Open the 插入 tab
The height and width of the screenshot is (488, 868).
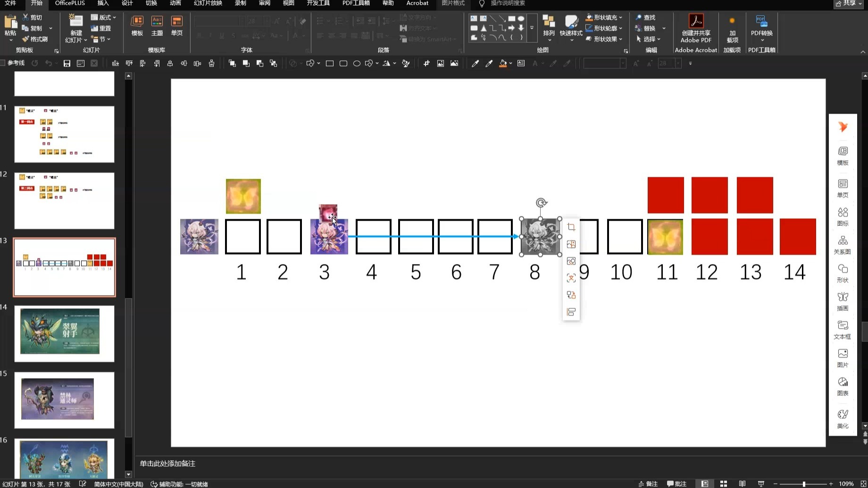(x=103, y=3)
